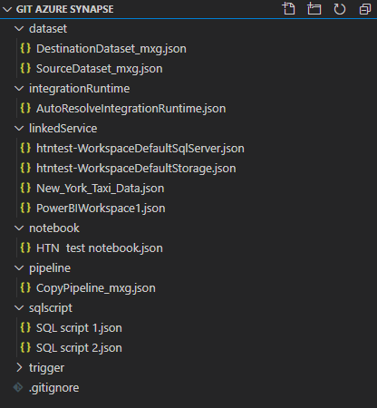Collapse the pipeline folder chevron
The width and height of the screenshot is (377, 408).
point(19,268)
